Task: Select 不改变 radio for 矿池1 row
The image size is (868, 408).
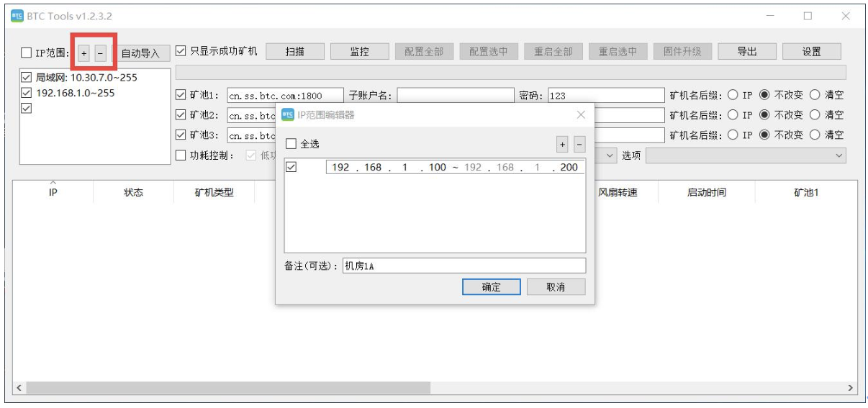Action: [764, 95]
